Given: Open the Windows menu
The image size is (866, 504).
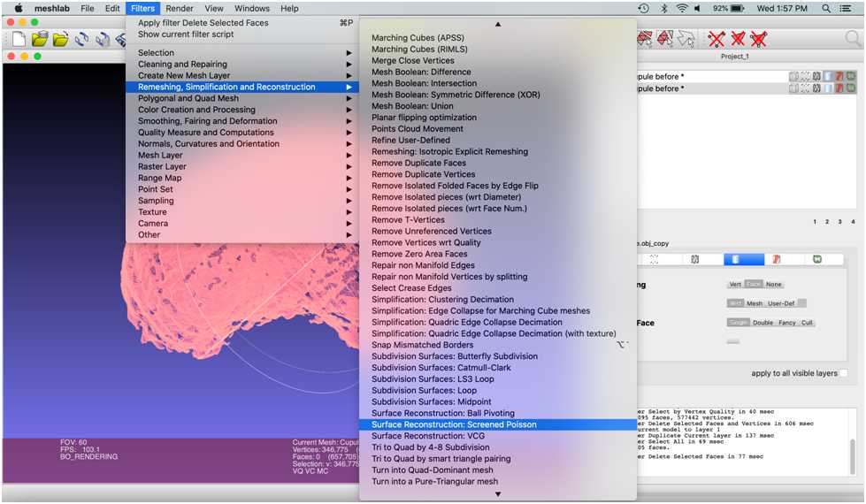Looking at the screenshot, I should pos(252,8).
